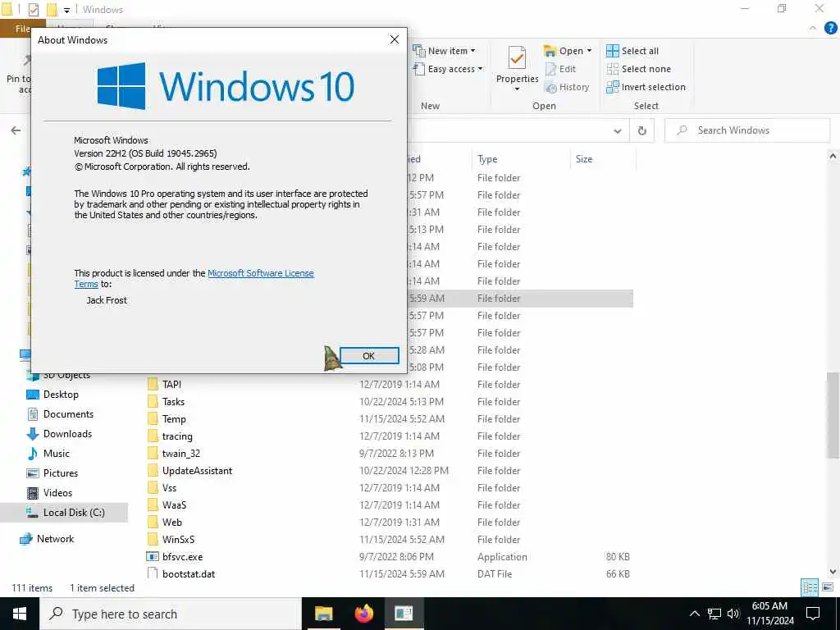This screenshot has height=630, width=840.
Task: Click the Search Windows field
Action: point(747,130)
